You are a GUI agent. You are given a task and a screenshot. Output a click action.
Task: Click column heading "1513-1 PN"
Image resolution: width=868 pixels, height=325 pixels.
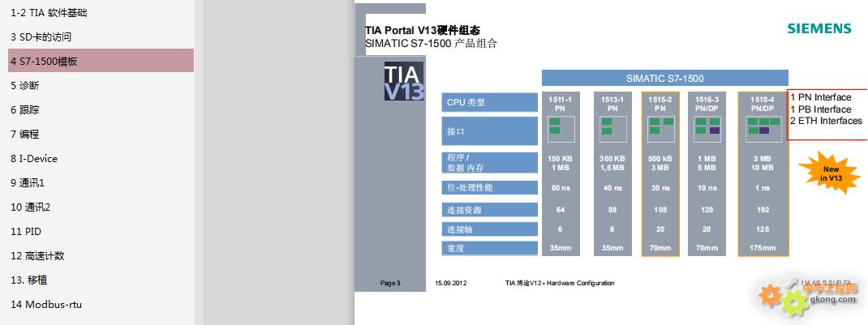pyautogui.click(x=612, y=104)
